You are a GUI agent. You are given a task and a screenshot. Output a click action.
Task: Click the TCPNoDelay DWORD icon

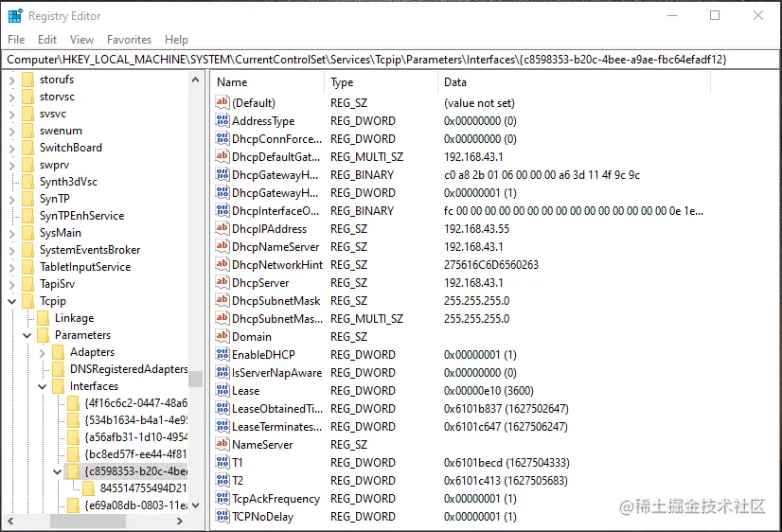point(222,516)
